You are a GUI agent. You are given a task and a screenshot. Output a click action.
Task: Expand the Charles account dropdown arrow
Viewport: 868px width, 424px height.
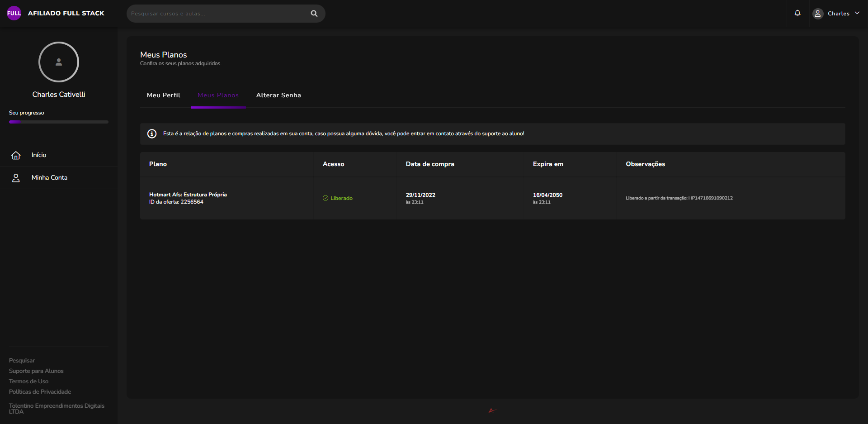857,13
